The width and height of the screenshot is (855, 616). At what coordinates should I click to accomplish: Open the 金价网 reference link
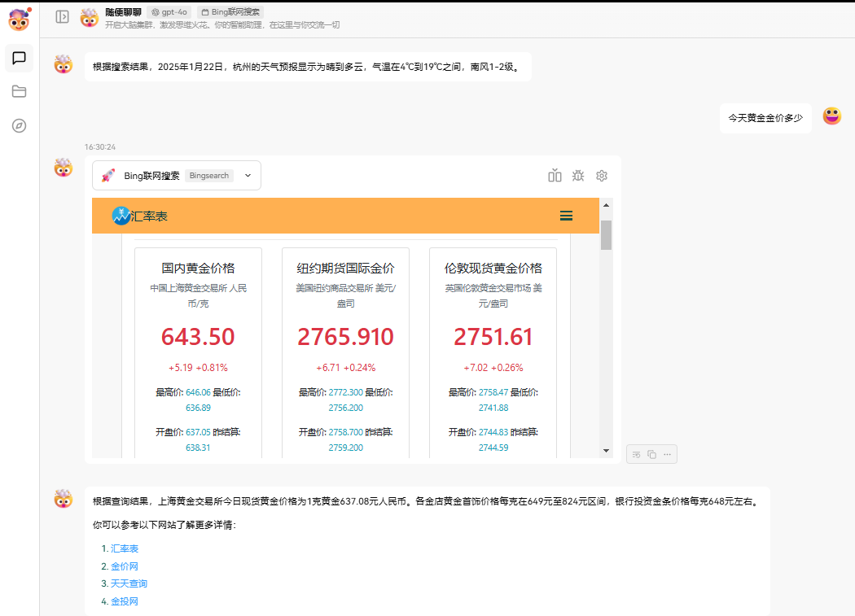coord(125,566)
